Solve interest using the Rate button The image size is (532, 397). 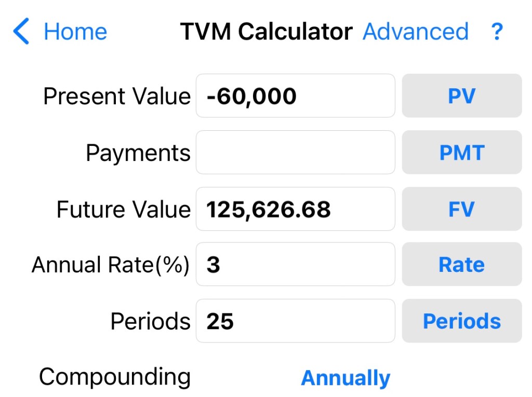click(x=461, y=265)
